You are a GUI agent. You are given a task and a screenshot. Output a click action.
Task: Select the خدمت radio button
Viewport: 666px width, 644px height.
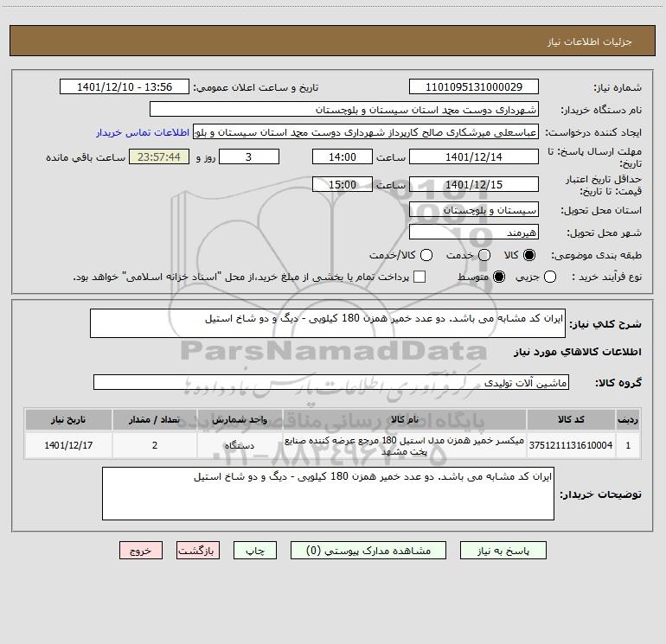click(x=484, y=255)
